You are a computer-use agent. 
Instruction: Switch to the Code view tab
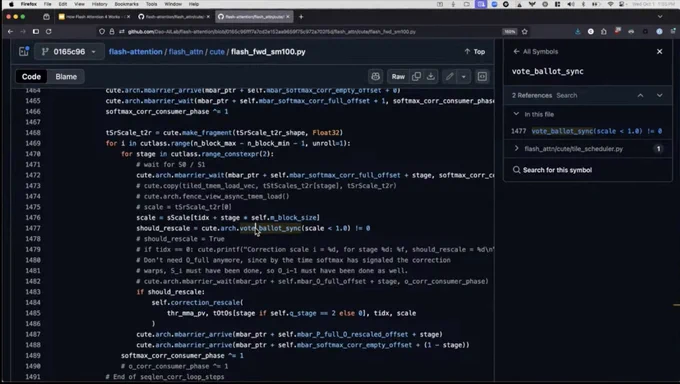(31, 76)
